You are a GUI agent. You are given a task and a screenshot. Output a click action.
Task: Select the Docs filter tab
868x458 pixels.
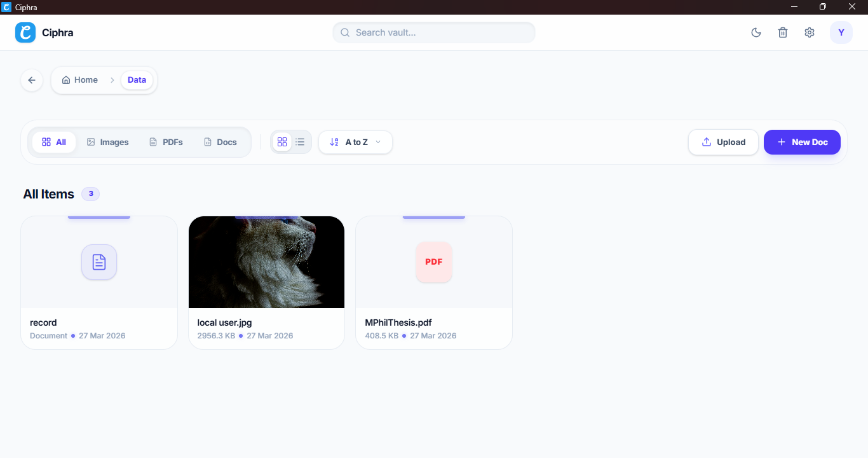(219, 142)
